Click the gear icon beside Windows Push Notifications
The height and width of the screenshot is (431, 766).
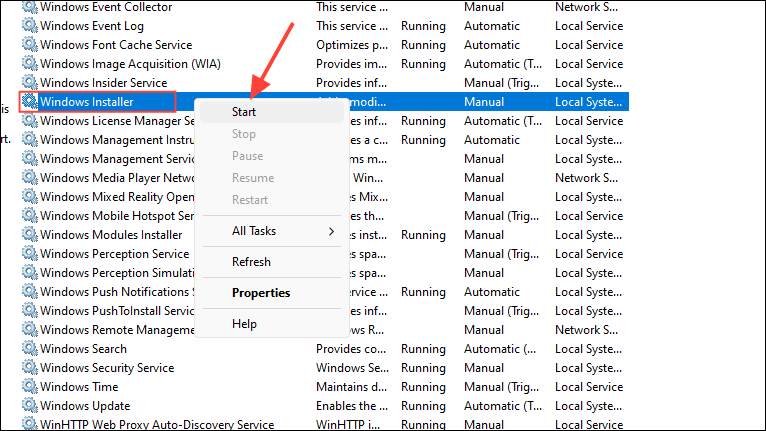click(x=30, y=292)
